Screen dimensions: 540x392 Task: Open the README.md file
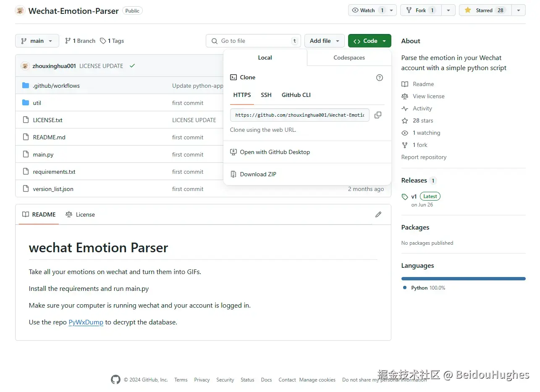49,137
